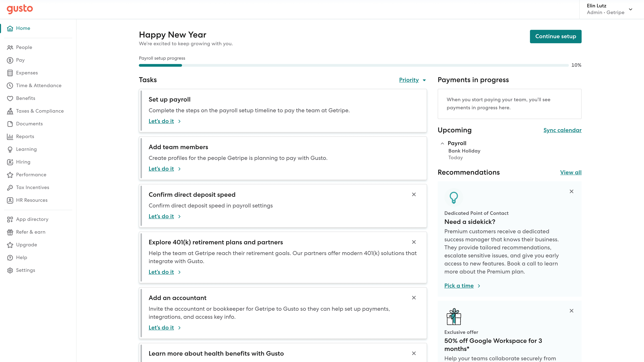Viewport: 644px width, 362px height.
Task: Click the Pick a time link
Action: [x=459, y=286]
